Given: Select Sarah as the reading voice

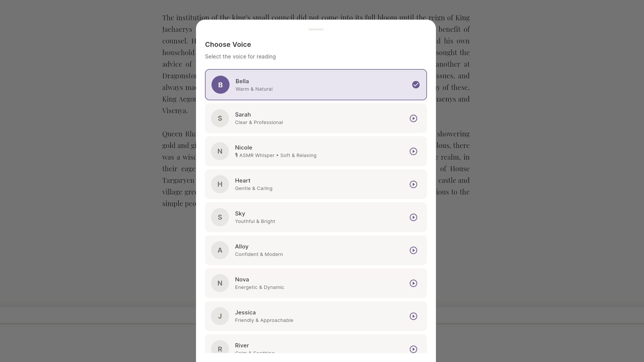Looking at the screenshot, I should (x=316, y=118).
